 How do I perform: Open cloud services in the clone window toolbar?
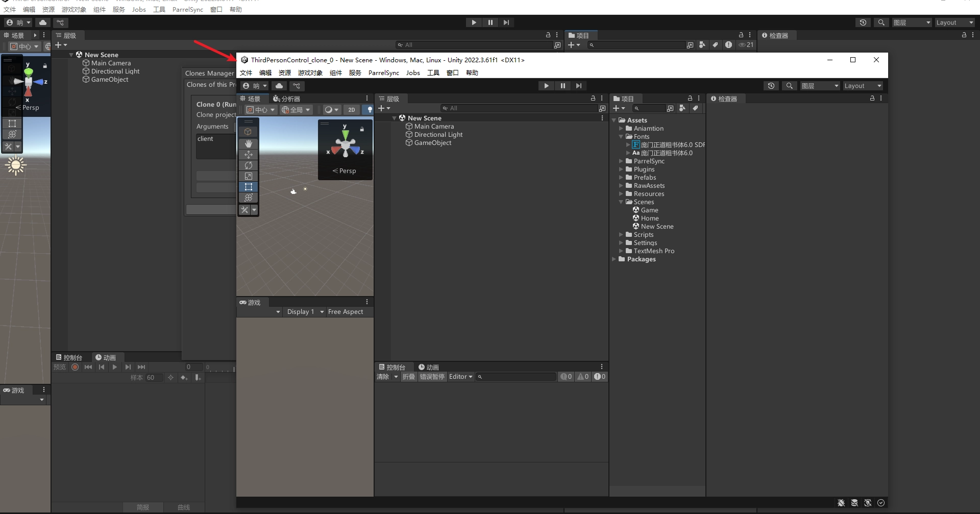tap(279, 86)
